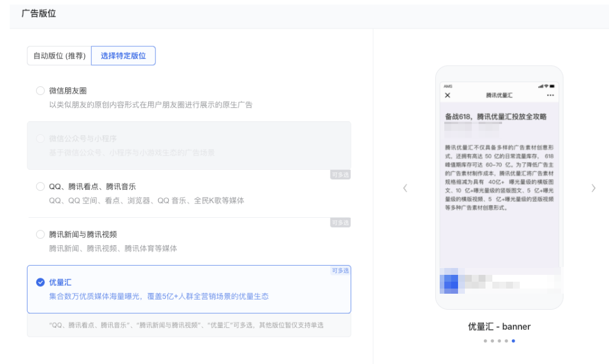Go to second carousel dot
609x364 pixels.
pos(492,341)
